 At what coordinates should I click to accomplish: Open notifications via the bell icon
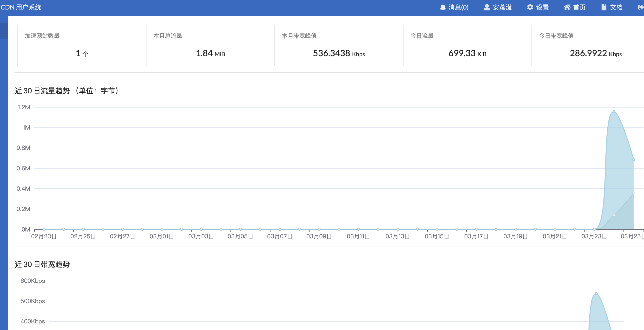[443, 7]
